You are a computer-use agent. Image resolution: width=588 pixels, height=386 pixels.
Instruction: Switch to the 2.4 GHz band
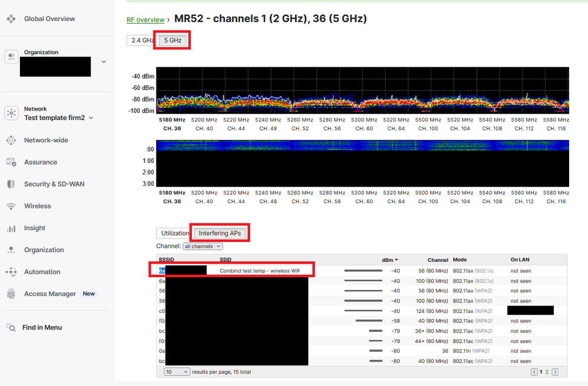141,41
